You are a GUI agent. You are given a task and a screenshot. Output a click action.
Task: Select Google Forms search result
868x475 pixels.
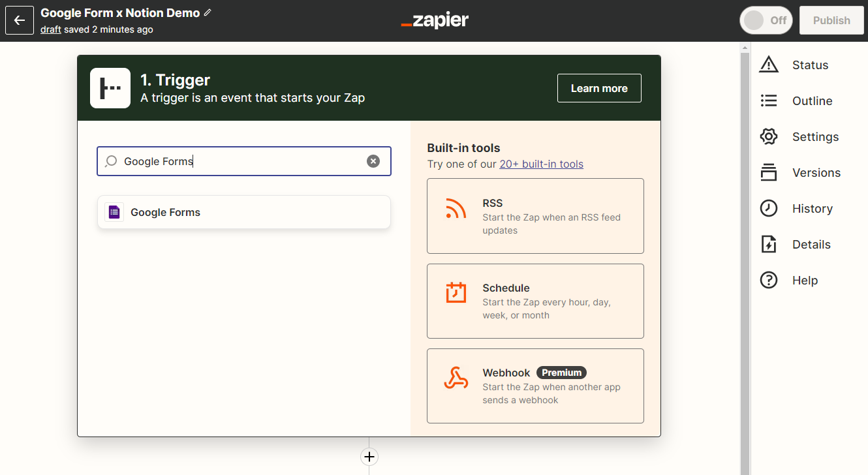[x=244, y=212]
